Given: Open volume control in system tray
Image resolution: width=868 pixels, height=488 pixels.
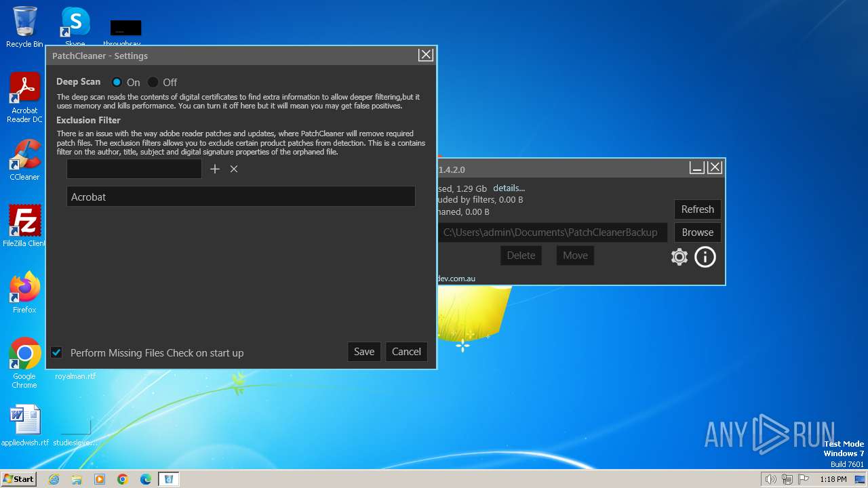Looking at the screenshot, I should [x=771, y=479].
